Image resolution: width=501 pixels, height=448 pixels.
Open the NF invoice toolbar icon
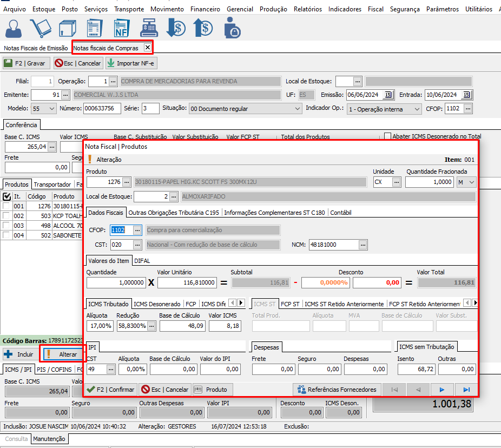pyautogui.click(x=122, y=28)
